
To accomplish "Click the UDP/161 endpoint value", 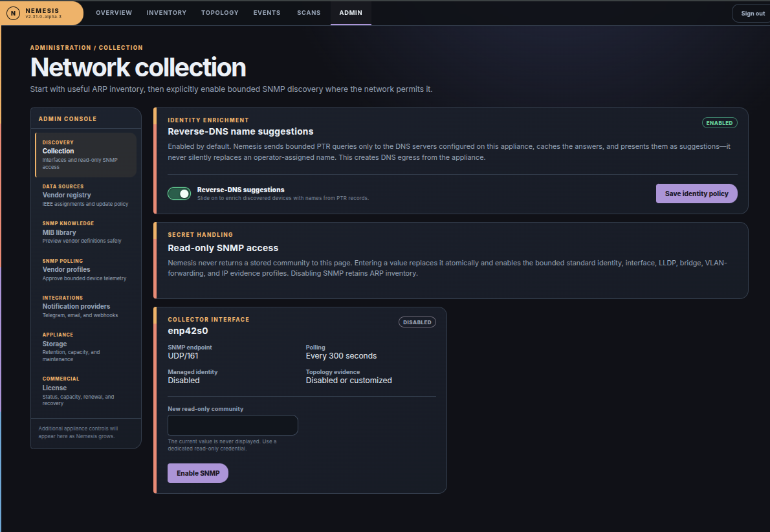I will tap(183, 356).
